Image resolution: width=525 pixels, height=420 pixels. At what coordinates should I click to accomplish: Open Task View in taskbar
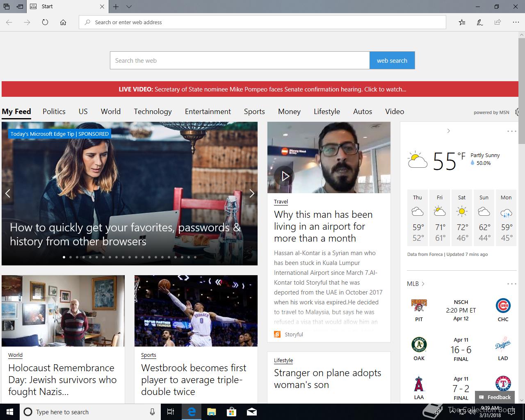pos(171,412)
